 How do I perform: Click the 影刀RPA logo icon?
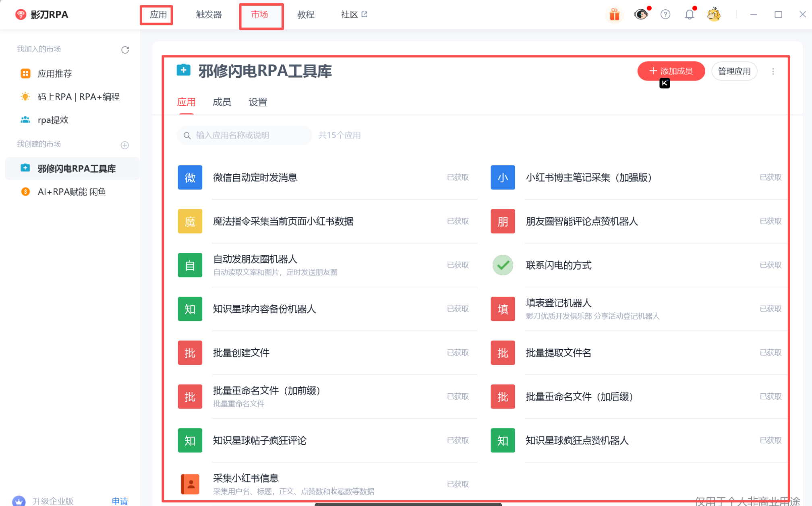[21, 14]
